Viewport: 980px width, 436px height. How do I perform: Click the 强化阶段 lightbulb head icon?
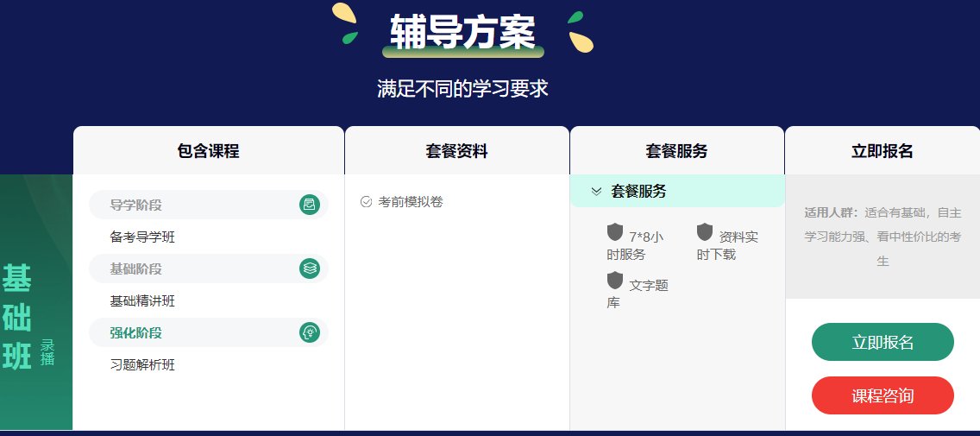coord(310,332)
